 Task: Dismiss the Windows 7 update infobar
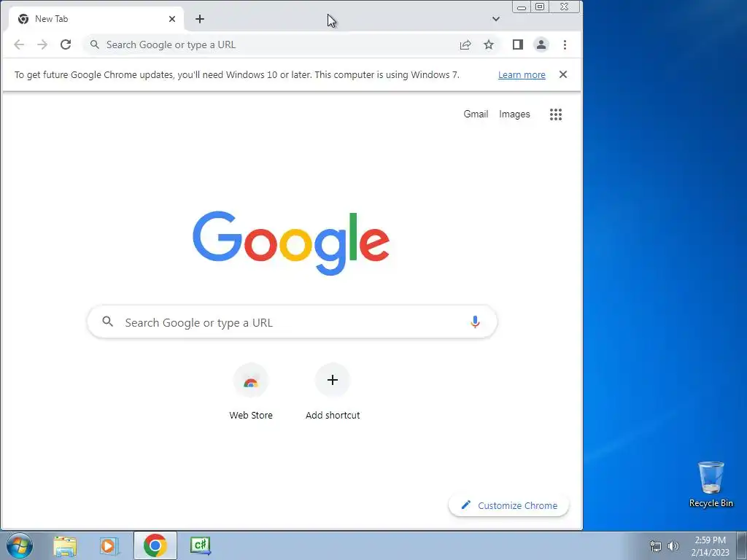click(x=563, y=74)
